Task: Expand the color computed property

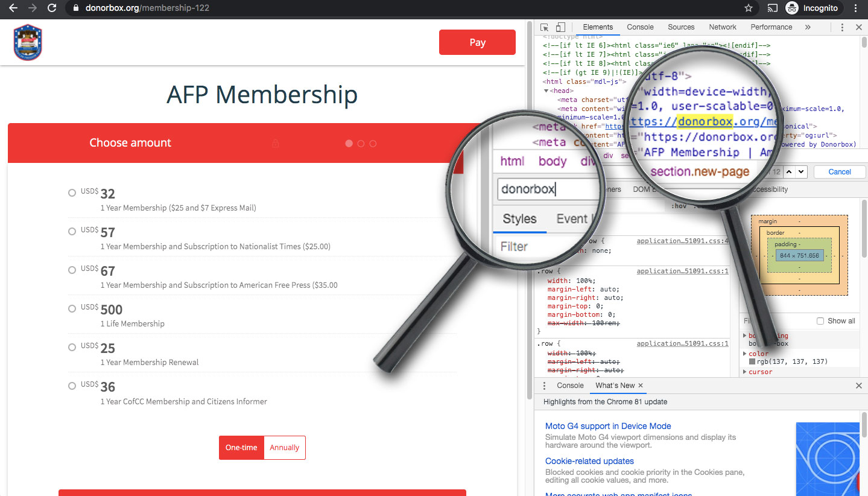Action: (x=744, y=354)
